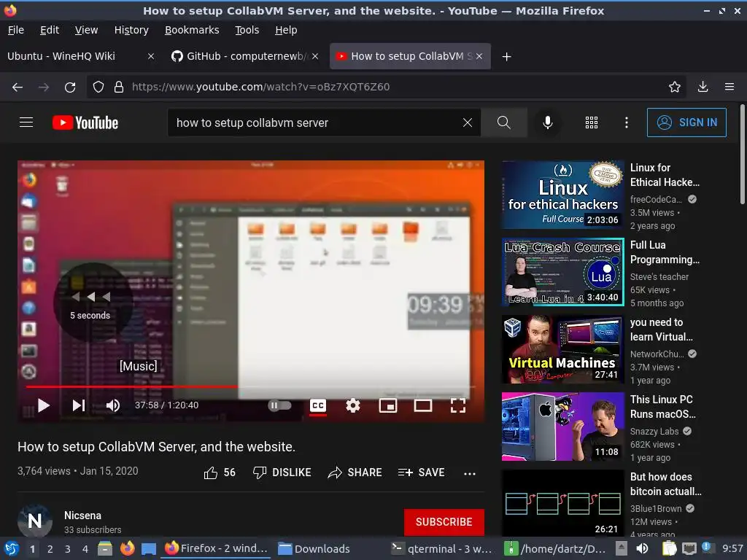
Task: Play the video
Action: click(x=43, y=405)
